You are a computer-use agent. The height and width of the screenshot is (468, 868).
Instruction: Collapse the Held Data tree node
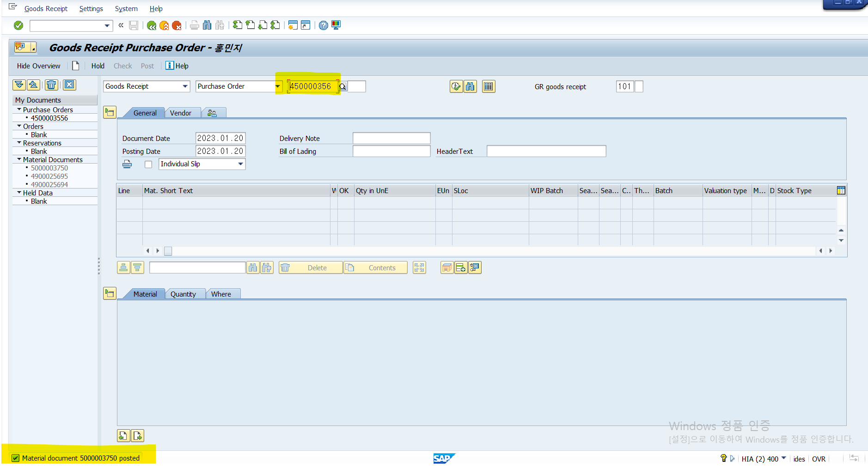pyautogui.click(x=19, y=193)
